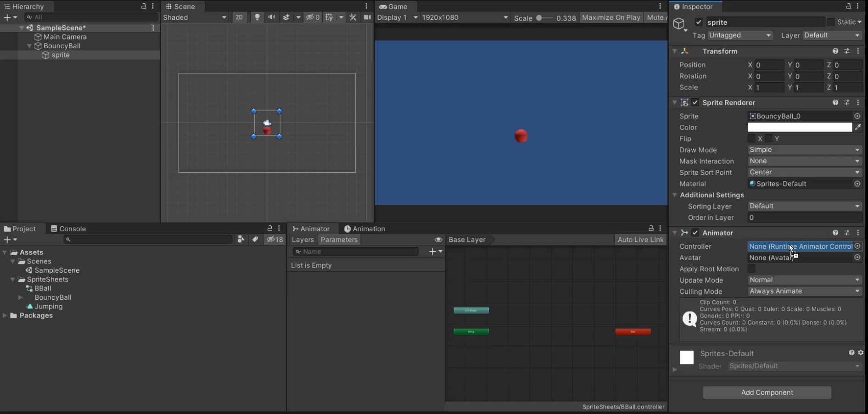This screenshot has width=868, height=414.
Task: Lock the Inspector panel
Action: (x=848, y=6)
